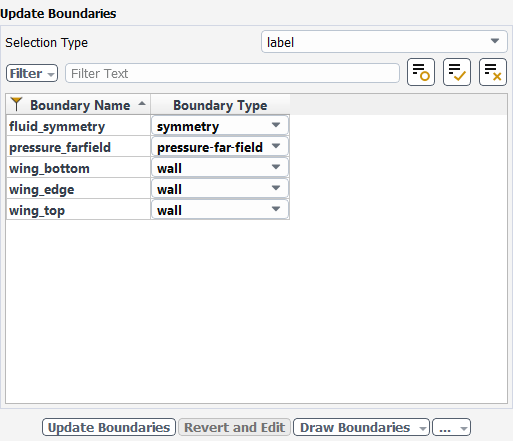
Task: Open wing_bottom wall type dropdown
Action: tap(220, 168)
